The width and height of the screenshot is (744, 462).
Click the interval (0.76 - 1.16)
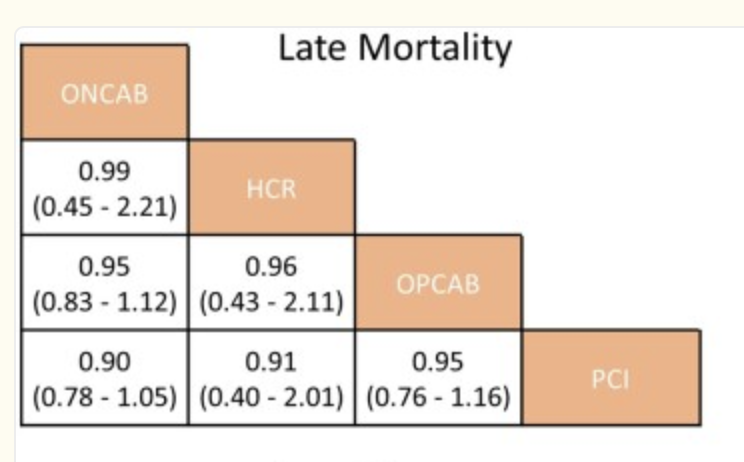coord(438,399)
